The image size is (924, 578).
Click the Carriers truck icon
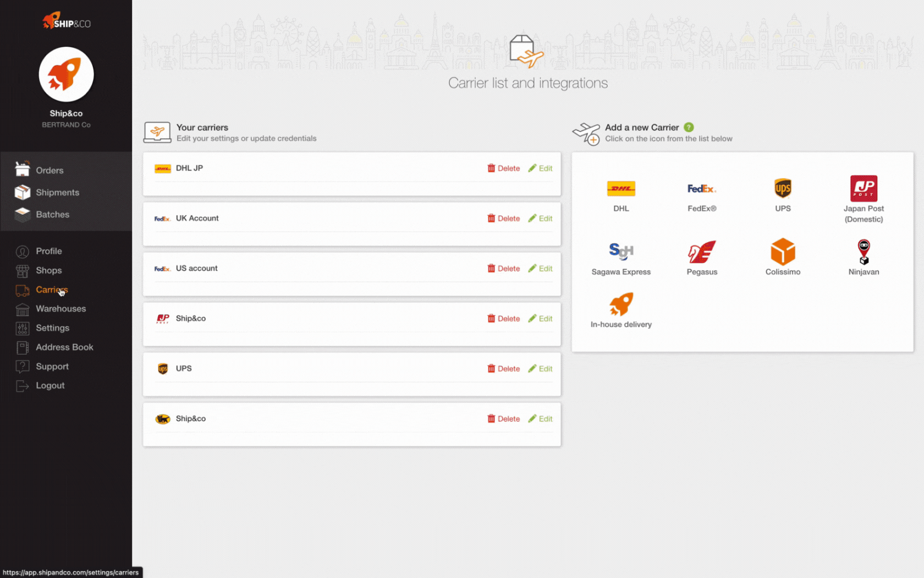[x=23, y=290]
